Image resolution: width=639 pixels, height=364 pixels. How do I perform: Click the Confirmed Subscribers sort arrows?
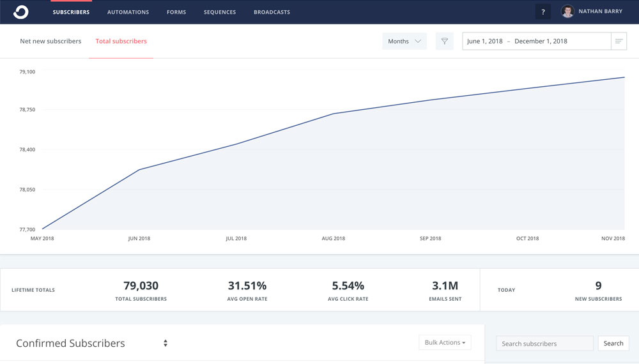tap(166, 344)
